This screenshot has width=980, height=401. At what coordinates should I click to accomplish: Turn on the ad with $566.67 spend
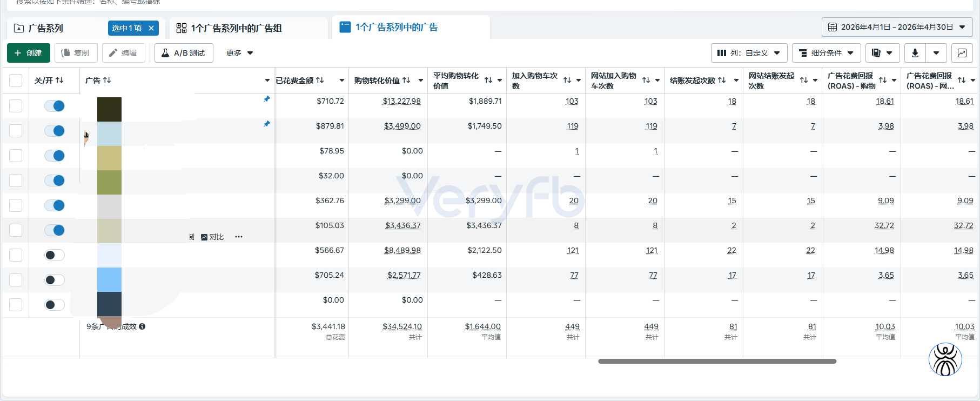pos(55,255)
